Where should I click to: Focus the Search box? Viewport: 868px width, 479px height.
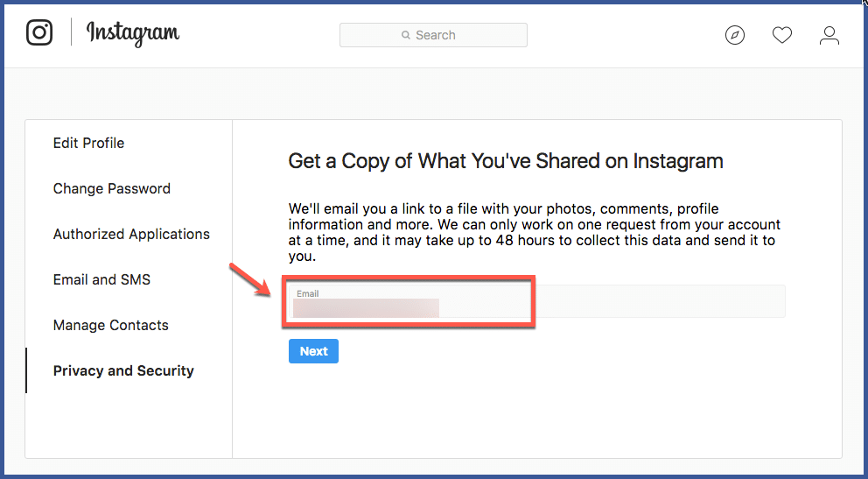coord(433,35)
